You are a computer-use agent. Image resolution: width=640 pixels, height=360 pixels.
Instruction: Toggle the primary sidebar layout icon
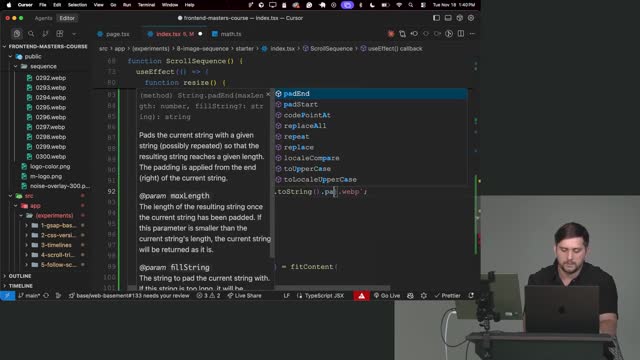[x=436, y=18]
